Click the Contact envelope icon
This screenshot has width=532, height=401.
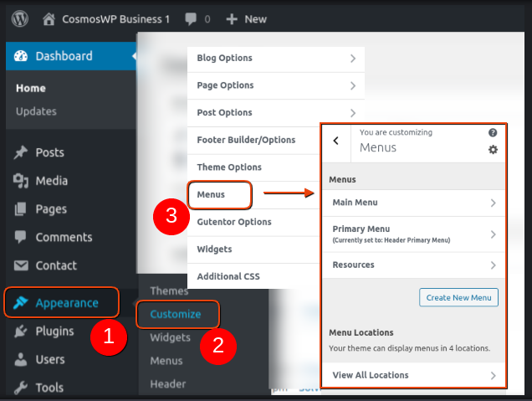point(21,265)
